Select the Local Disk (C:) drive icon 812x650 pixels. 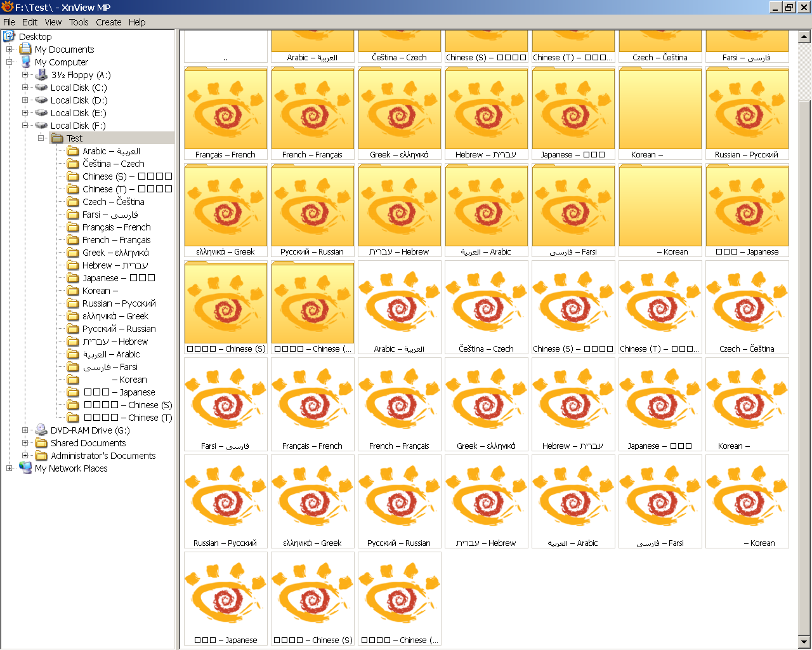[x=41, y=87]
